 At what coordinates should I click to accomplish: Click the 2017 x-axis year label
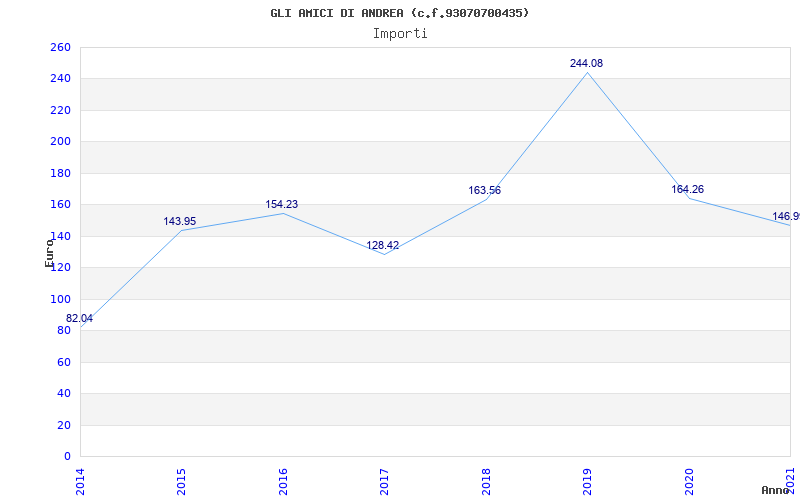[384, 482]
